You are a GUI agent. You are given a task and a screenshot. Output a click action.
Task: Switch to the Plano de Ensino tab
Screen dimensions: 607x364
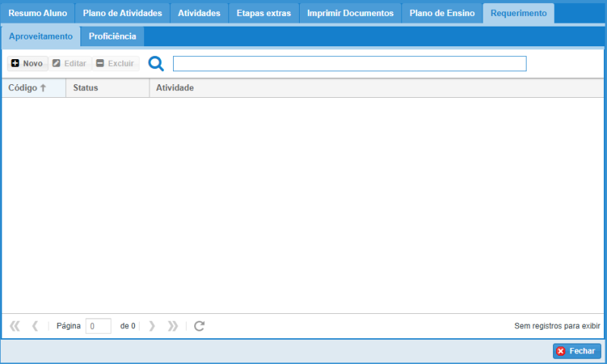[x=442, y=14]
